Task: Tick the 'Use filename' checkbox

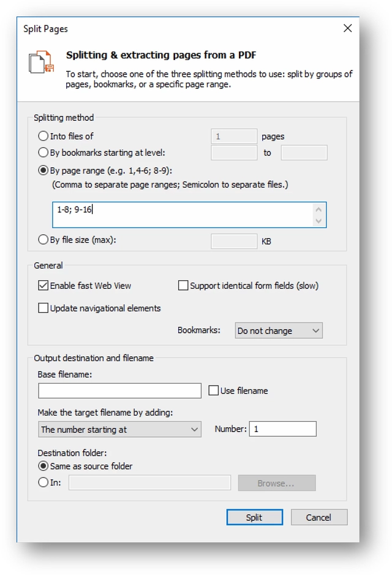Action: pyautogui.click(x=214, y=390)
